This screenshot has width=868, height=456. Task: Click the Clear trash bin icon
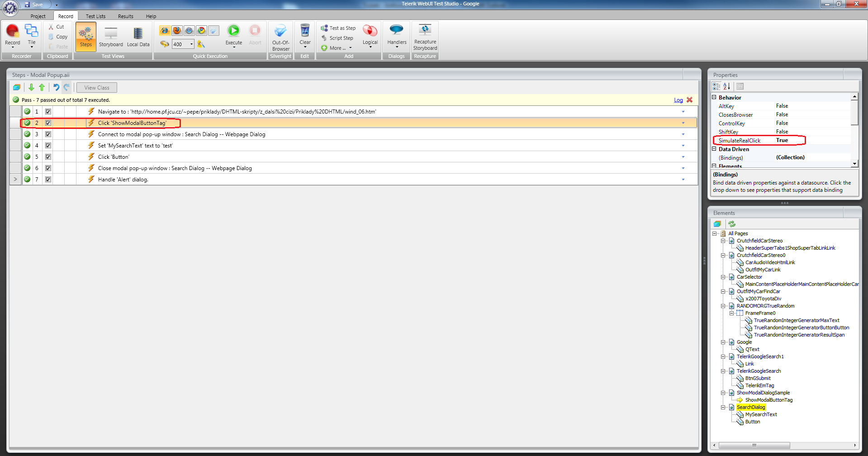click(305, 30)
